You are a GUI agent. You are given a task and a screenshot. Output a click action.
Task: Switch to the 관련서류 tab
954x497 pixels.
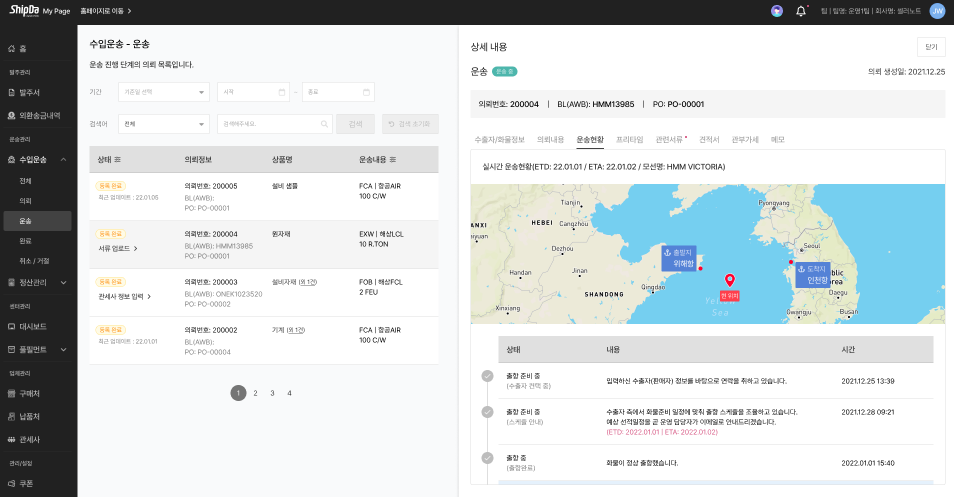click(671, 139)
